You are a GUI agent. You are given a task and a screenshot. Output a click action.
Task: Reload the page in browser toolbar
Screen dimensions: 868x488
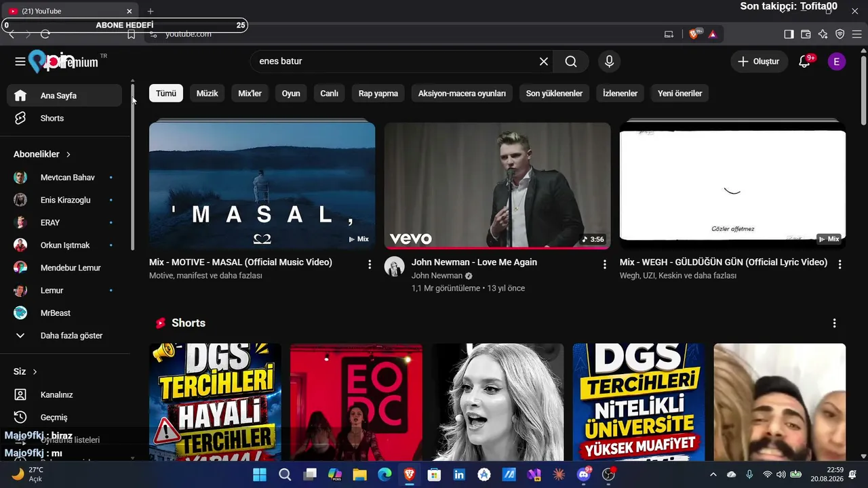point(45,34)
